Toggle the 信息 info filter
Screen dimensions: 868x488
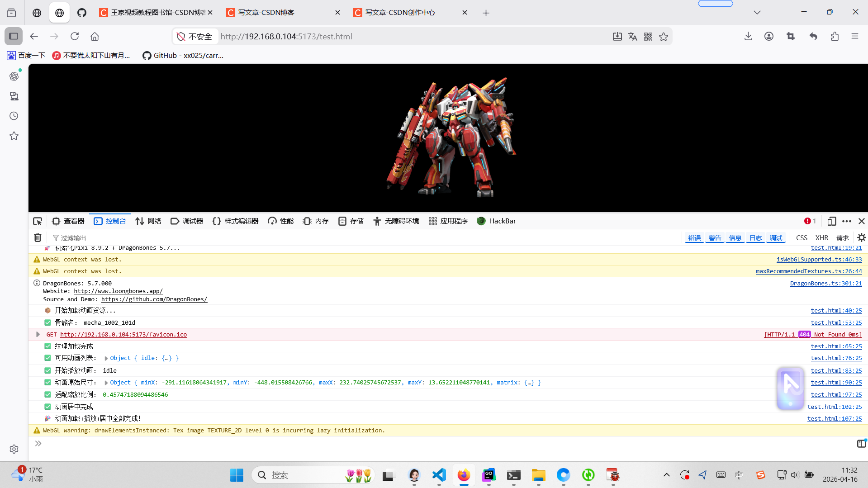pyautogui.click(x=735, y=238)
